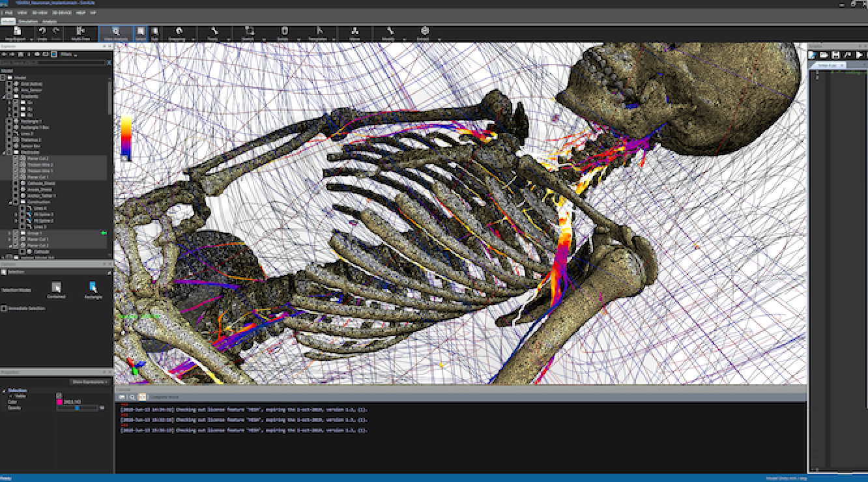The height and width of the screenshot is (482, 868).
Task: Enable the Immediate Selection checkbox
Action: (5, 308)
